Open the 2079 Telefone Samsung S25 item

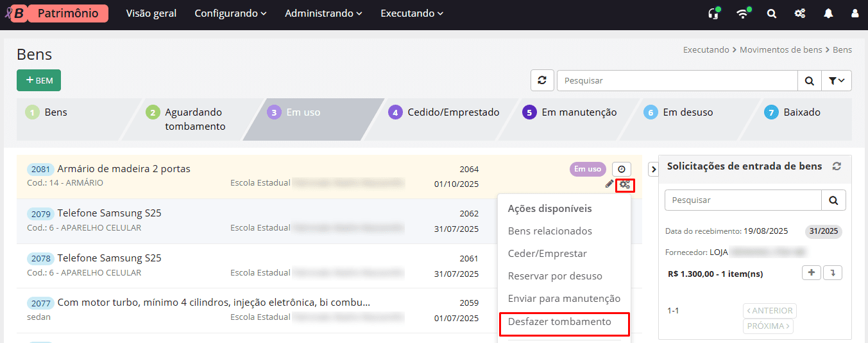(x=109, y=213)
